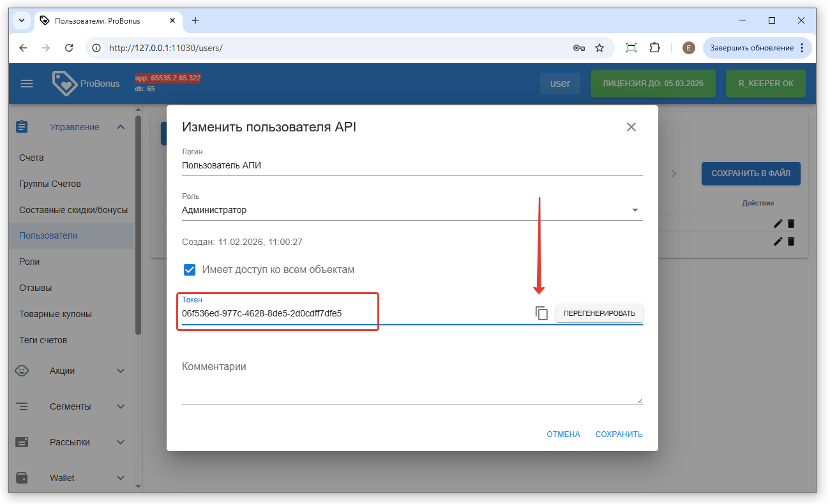Screen dimensions: 830x504
Task: Open Роли in the sidebar
Action: pos(29,262)
